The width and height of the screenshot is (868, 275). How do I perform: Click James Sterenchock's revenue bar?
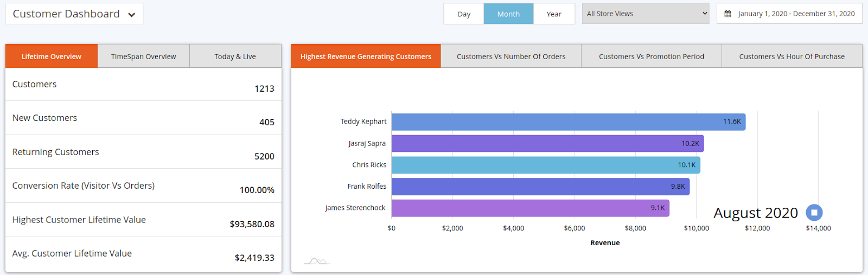[x=530, y=208]
